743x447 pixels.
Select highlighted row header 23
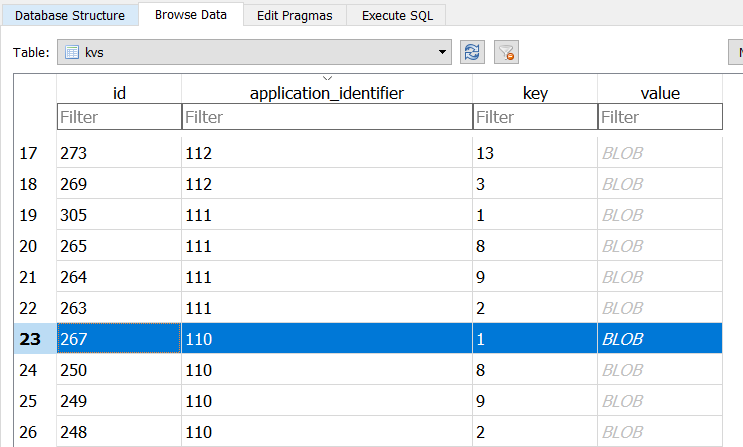[x=35, y=339]
